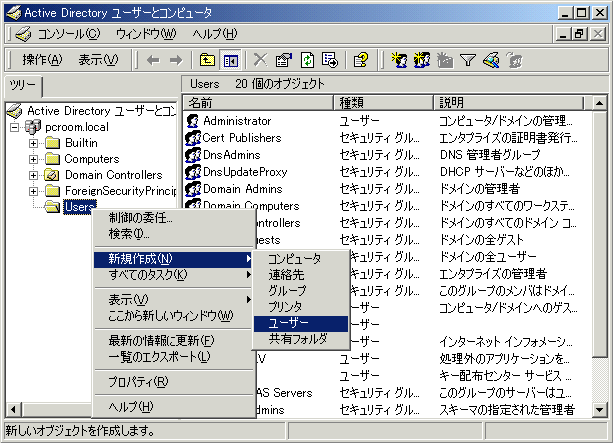Viewport: 613px width, 443px height.
Task: Open the 表示(V) context submenu
Action: tap(174, 300)
